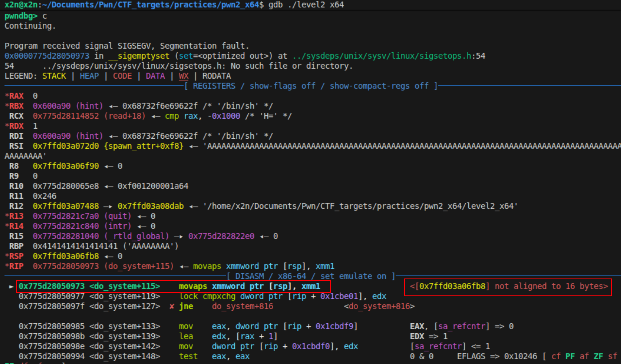This screenshot has height=364, width=621.
Task: Click the right arrow after R12 address
Action: click(108, 206)
